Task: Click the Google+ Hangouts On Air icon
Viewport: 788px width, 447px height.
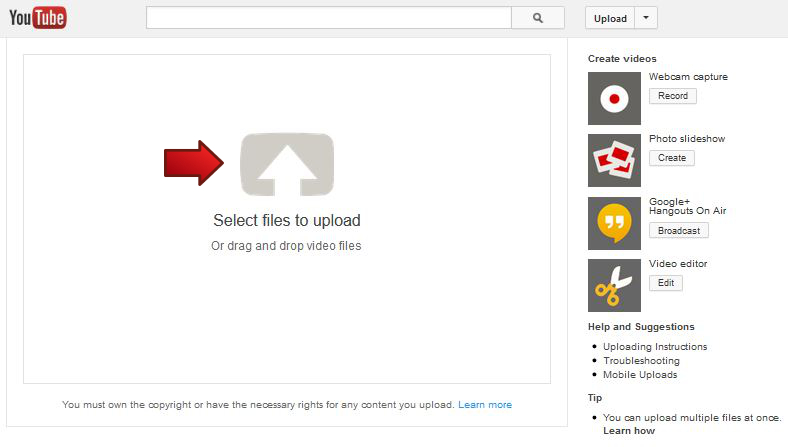Action: point(614,223)
